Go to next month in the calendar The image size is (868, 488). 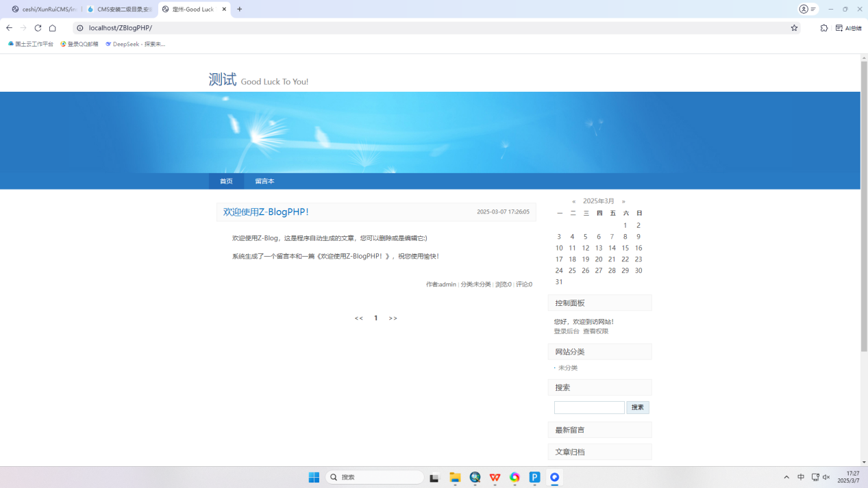click(624, 201)
